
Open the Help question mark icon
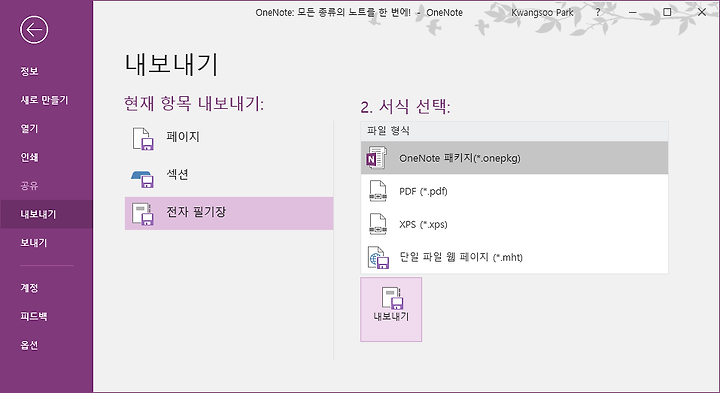click(x=597, y=12)
